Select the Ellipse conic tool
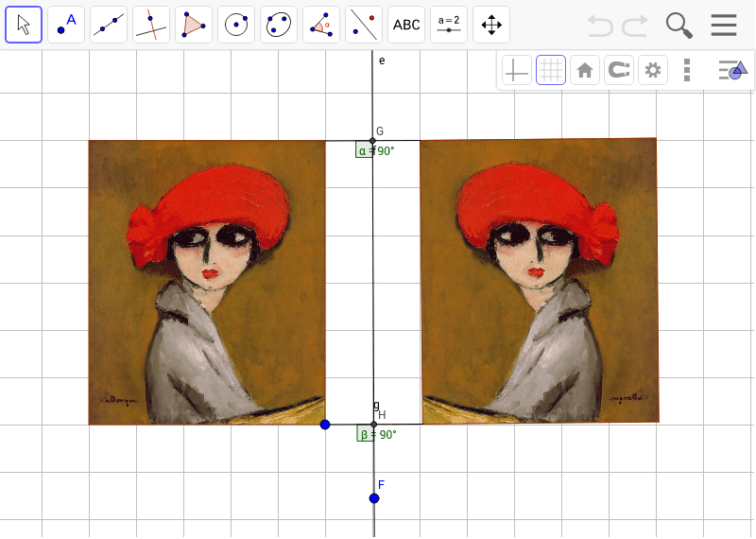 pyautogui.click(x=279, y=25)
